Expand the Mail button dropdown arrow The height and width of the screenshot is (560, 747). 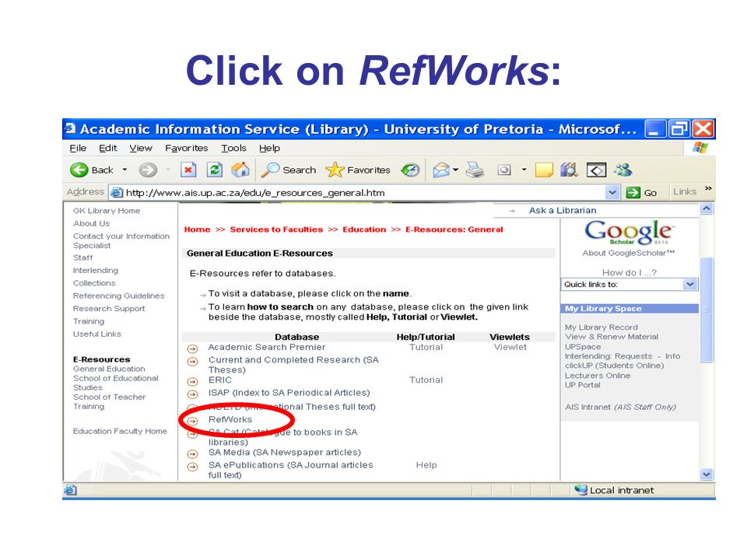pos(456,170)
